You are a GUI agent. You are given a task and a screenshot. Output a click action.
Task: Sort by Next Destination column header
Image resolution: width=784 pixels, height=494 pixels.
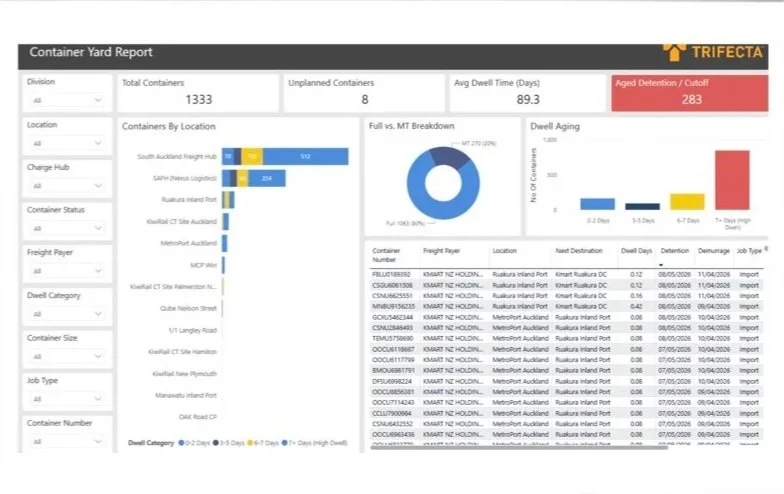point(578,251)
